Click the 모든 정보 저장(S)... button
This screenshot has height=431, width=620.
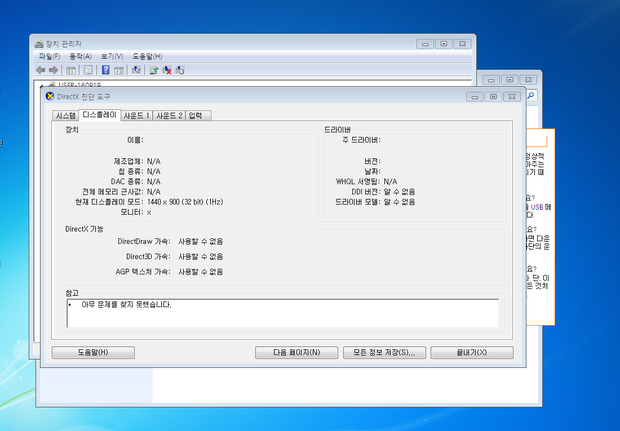coord(384,353)
